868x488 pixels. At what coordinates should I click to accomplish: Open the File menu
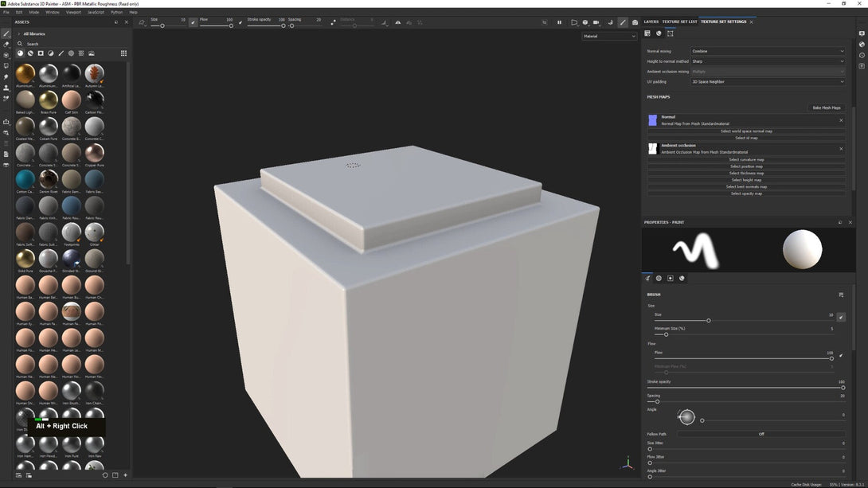[6, 12]
